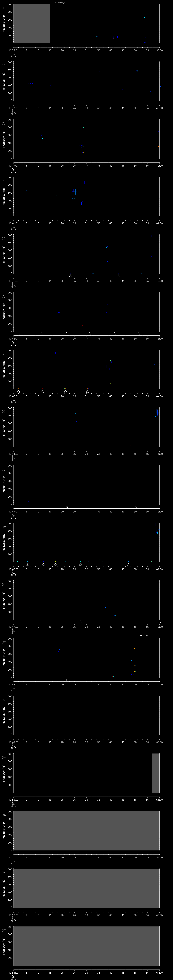Click the 49:00 end time label of panel 12
173x980 pixels.
click(159, 684)
